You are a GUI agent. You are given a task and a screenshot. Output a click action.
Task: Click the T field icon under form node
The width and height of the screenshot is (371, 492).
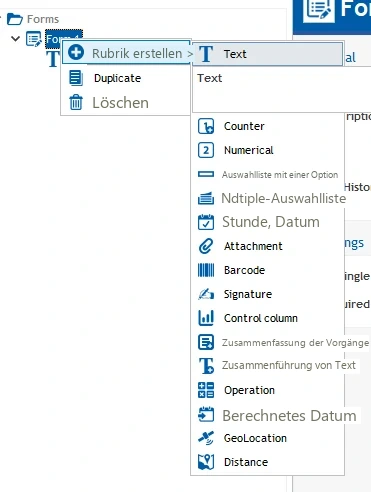click(53, 59)
